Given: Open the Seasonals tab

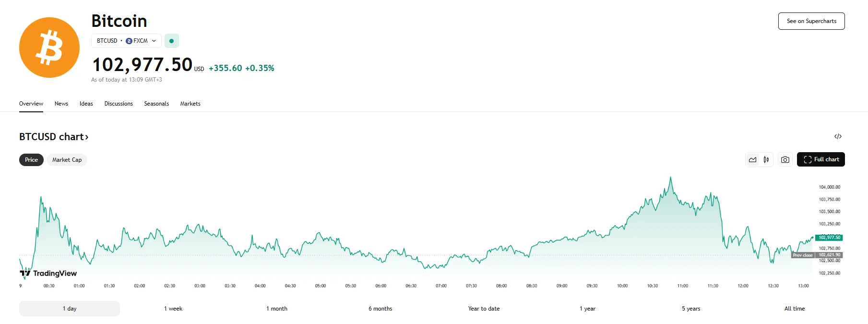Looking at the screenshot, I should tap(156, 104).
